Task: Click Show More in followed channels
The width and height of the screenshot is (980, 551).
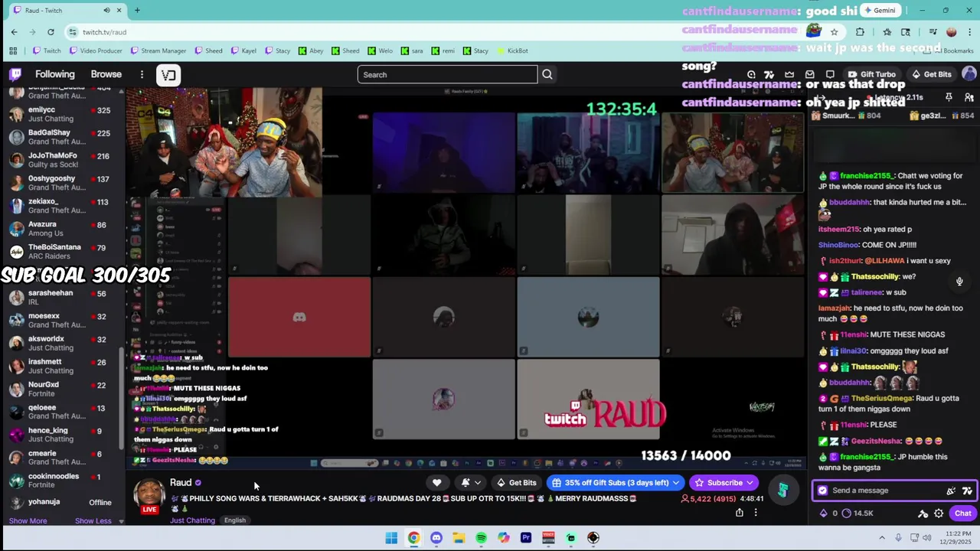Action: click(28, 520)
